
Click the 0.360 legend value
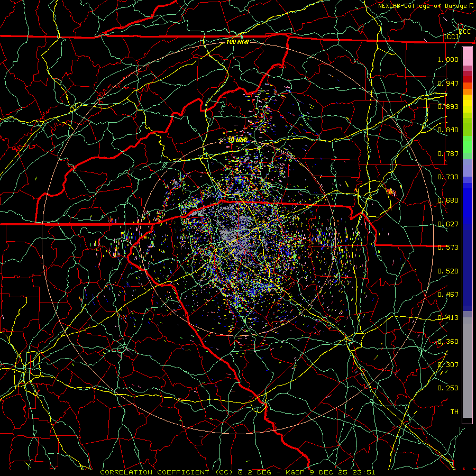tap(448, 342)
